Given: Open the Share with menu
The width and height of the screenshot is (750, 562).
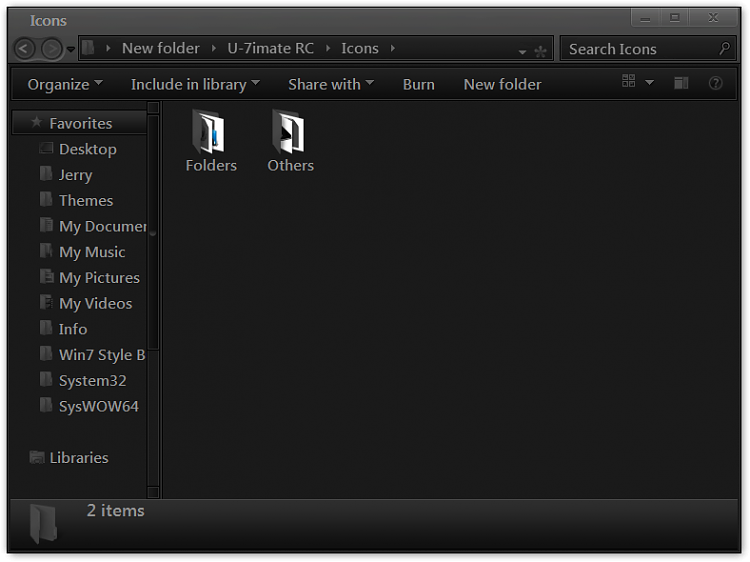Looking at the screenshot, I should tap(331, 84).
